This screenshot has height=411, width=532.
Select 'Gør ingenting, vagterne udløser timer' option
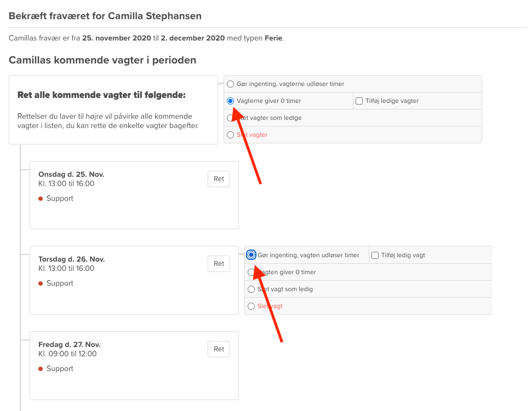[x=231, y=84]
